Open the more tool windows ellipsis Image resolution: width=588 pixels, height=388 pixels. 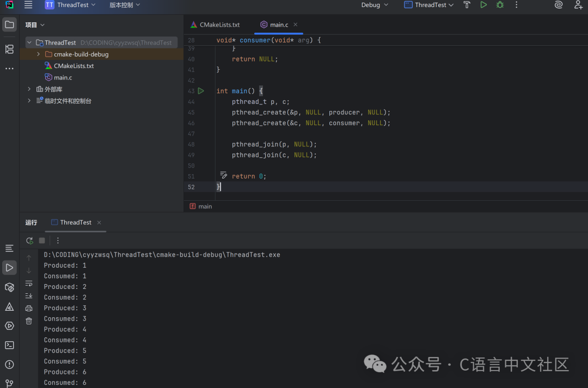click(x=9, y=69)
